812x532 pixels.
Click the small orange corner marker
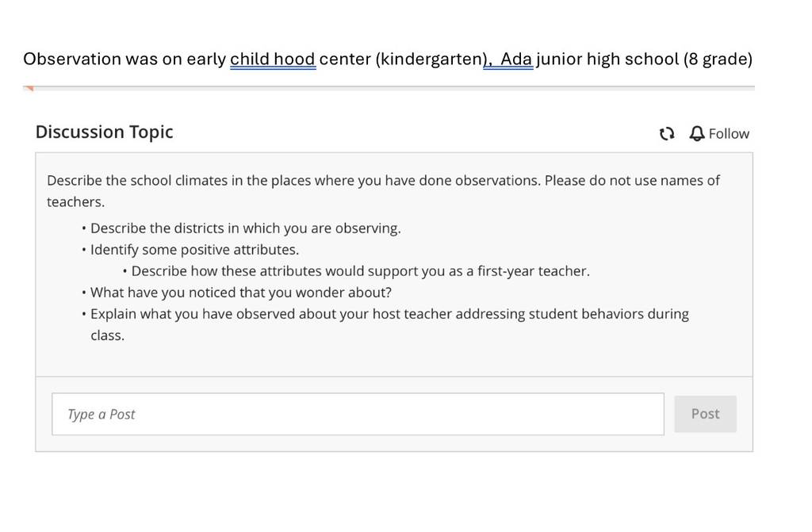pyautogui.click(x=29, y=89)
